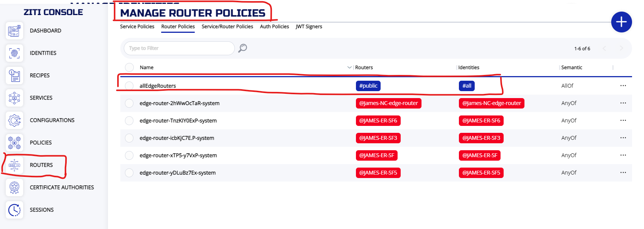This screenshot has height=229, width=644.
Task: Click the Name column sort chevron
Action: coord(349,68)
